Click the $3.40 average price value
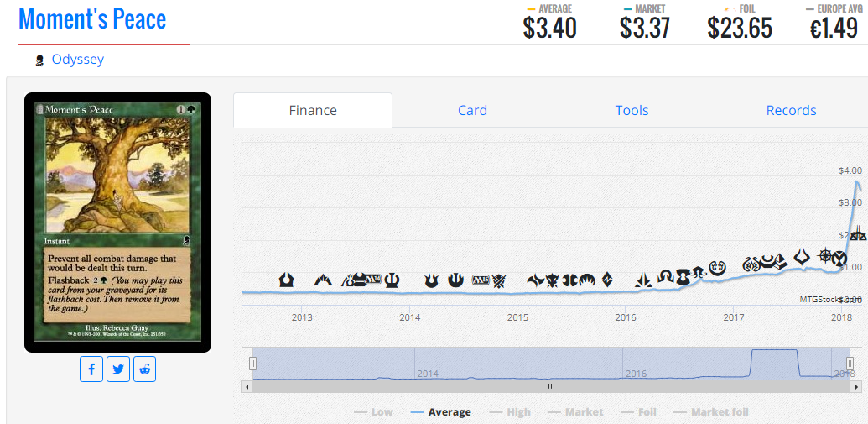 [549, 29]
